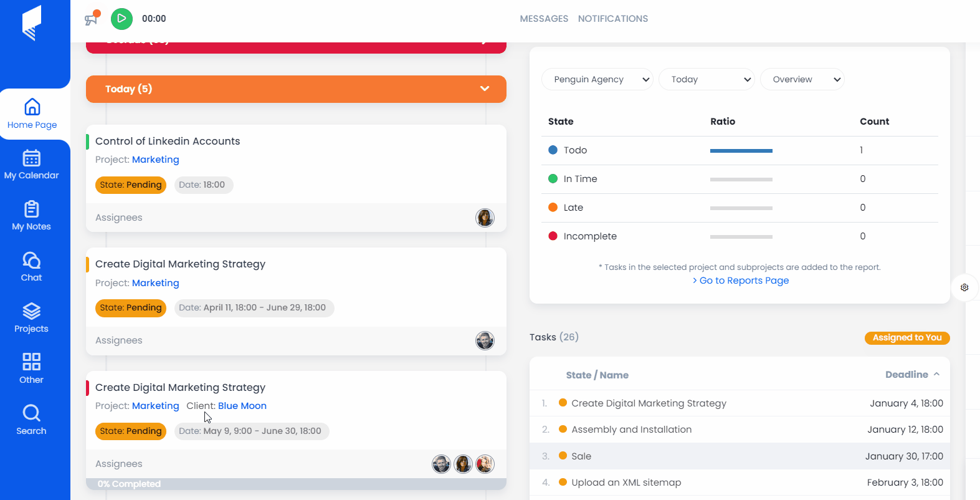Switch to the NOTIFICATIONS tab
980x500 pixels.
[612, 19]
